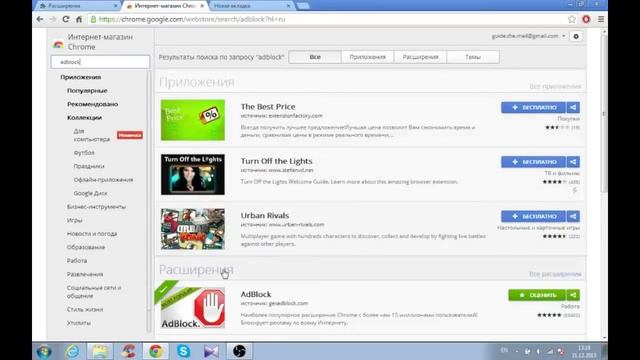Open the Chrome menu hamburger icon

(601, 19)
